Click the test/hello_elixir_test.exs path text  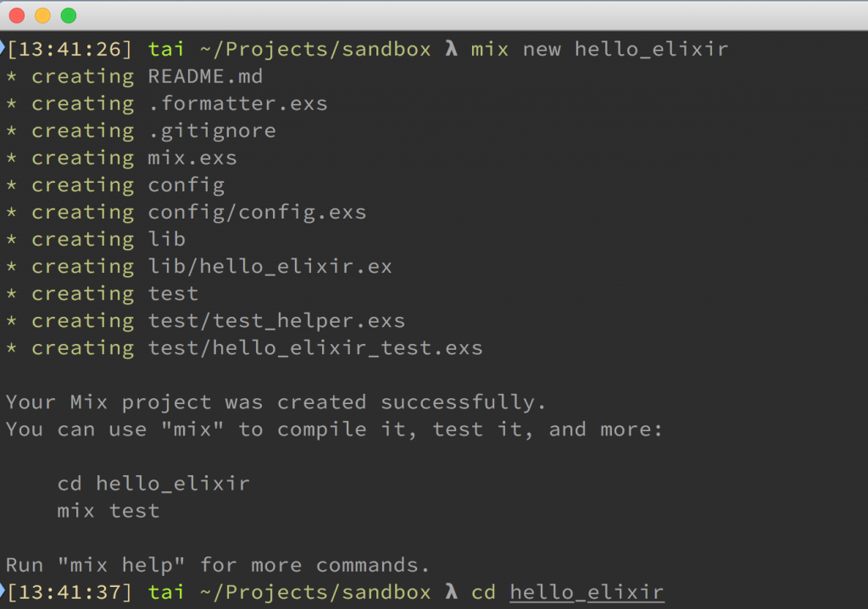pyautogui.click(x=315, y=348)
